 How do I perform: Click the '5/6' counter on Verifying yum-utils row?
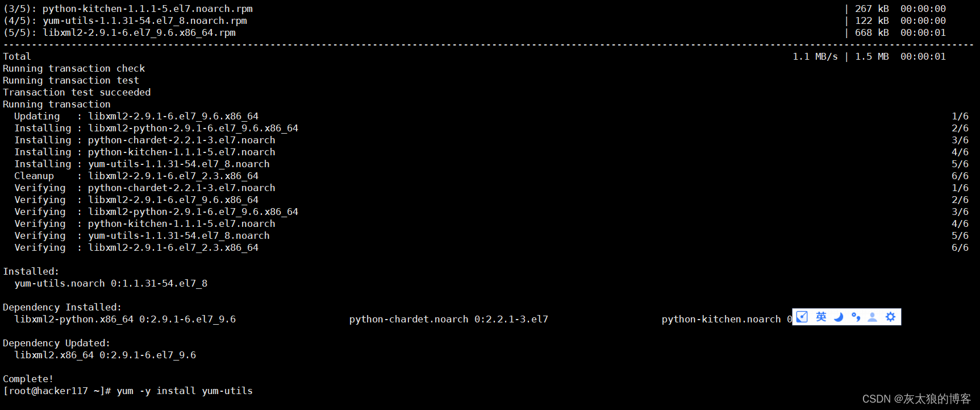tap(960, 235)
